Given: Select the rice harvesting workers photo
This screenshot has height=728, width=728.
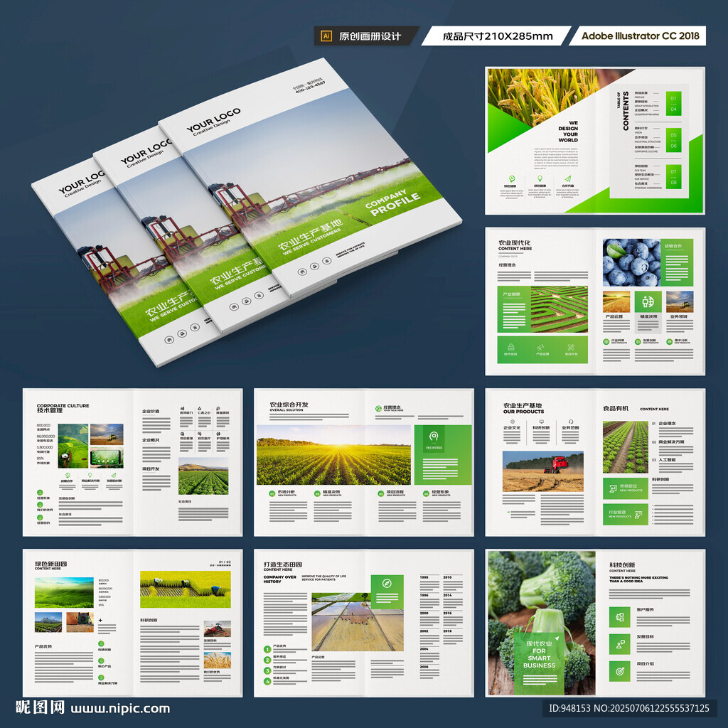Looking at the screenshot, I should tap(186, 589).
